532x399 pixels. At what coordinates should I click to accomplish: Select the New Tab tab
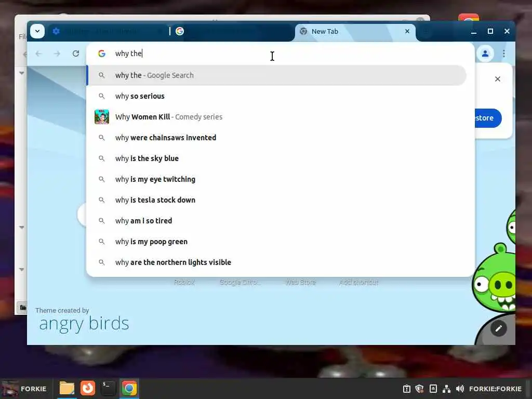coord(355,32)
